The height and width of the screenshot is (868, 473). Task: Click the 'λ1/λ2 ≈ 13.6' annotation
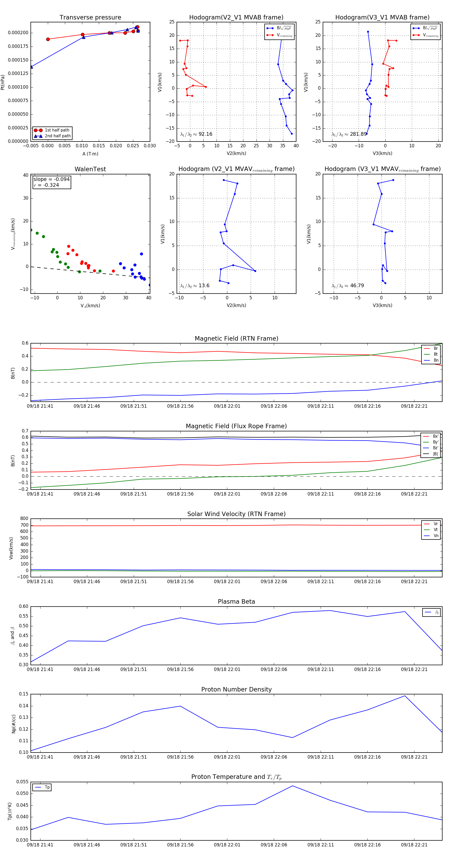pos(194,286)
